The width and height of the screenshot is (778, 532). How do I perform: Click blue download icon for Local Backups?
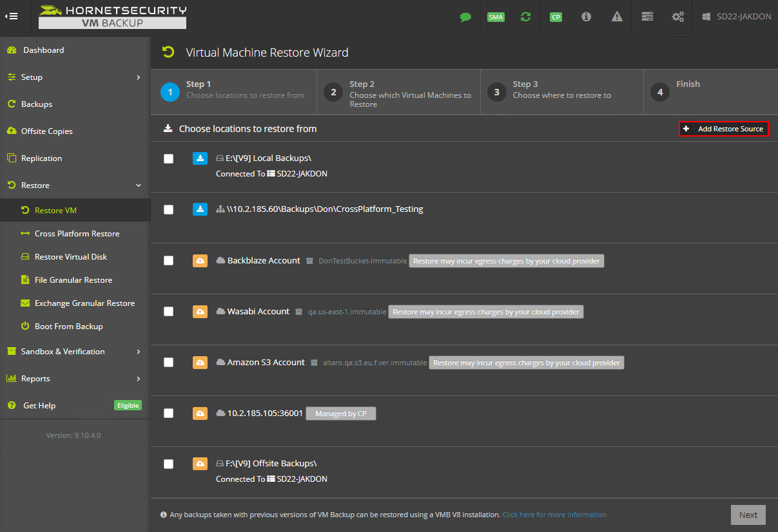tap(200, 158)
